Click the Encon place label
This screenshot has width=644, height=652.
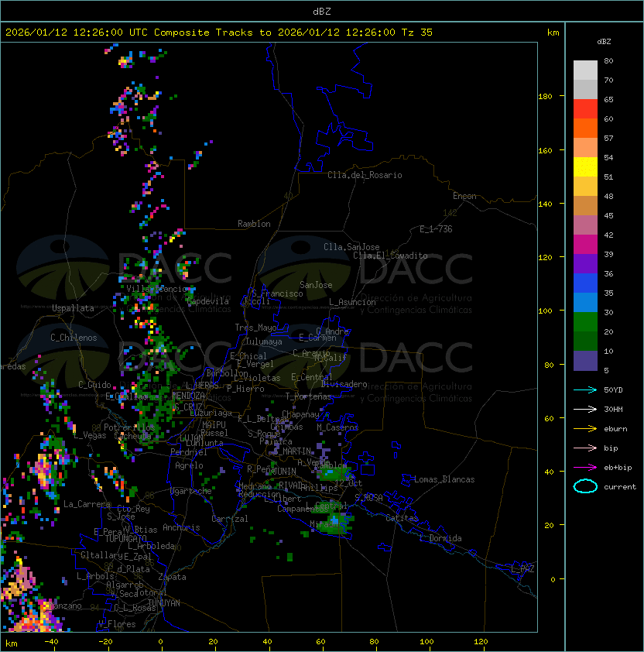pos(464,196)
